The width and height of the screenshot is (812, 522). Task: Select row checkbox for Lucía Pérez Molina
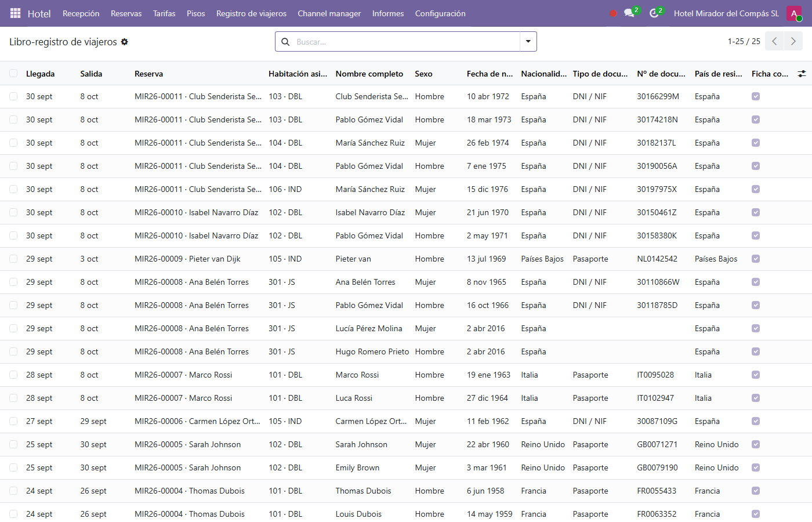tap(13, 328)
